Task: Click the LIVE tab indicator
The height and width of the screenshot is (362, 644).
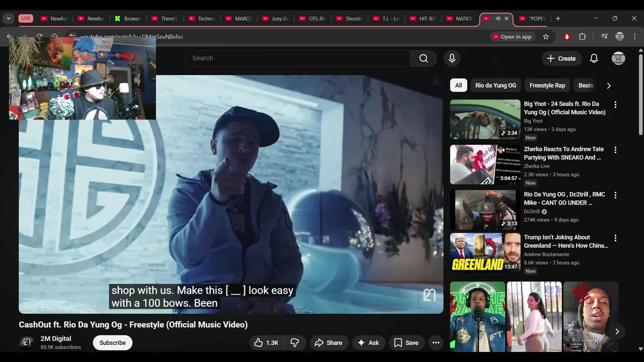Action: pos(26,19)
